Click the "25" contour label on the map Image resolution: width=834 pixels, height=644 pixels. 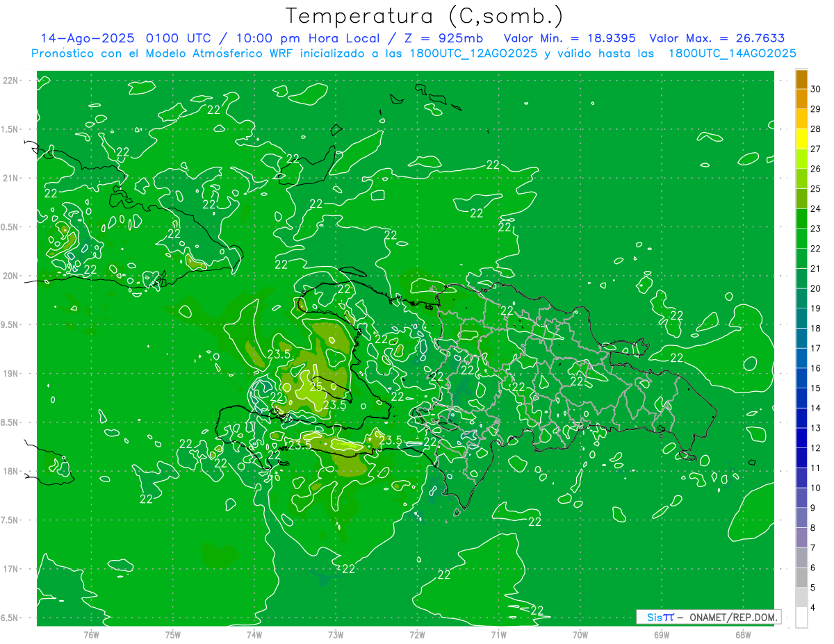click(316, 386)
